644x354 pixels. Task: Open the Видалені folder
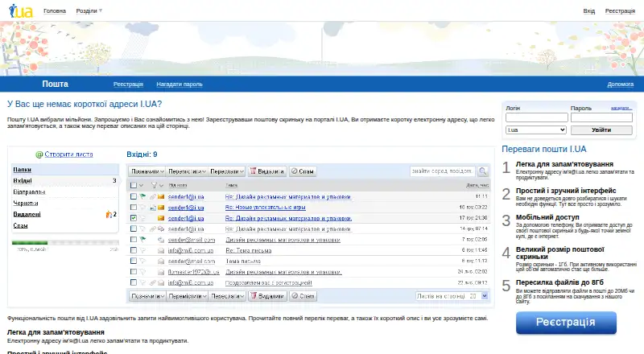coord(27,214)
